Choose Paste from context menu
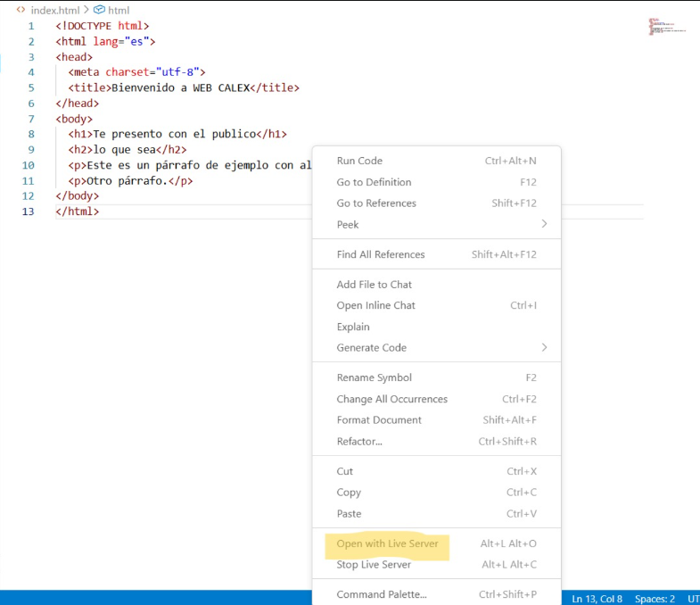700x605 pixels. pos(437,514)
